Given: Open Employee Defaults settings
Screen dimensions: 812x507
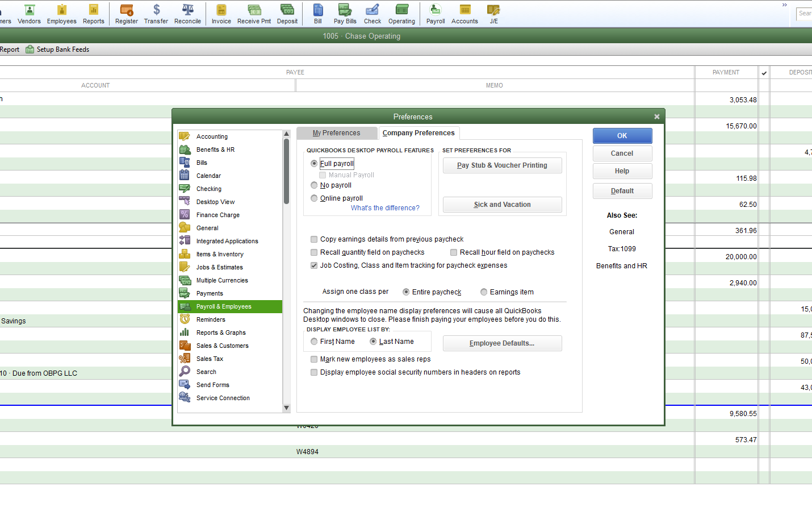Looking at the screenshot, I should point(503,343).
